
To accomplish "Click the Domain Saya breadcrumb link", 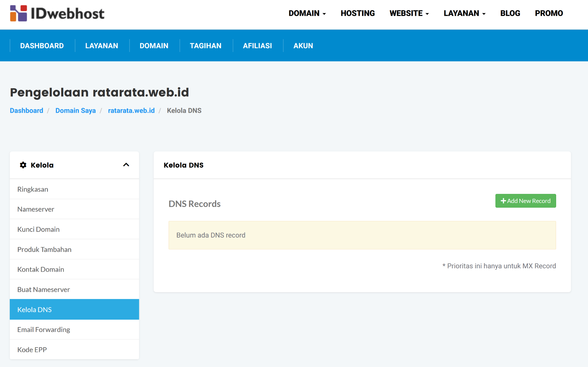I will 76,110.
